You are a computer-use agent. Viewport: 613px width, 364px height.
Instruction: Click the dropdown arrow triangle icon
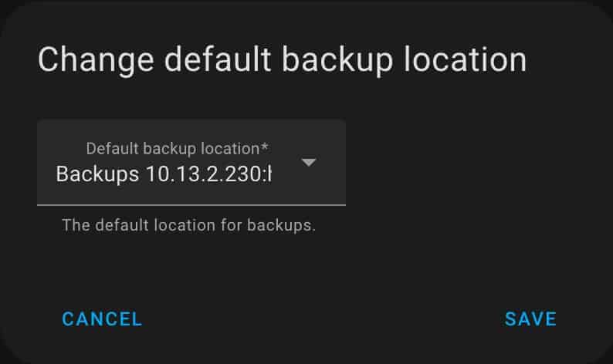tap(309, 162)
